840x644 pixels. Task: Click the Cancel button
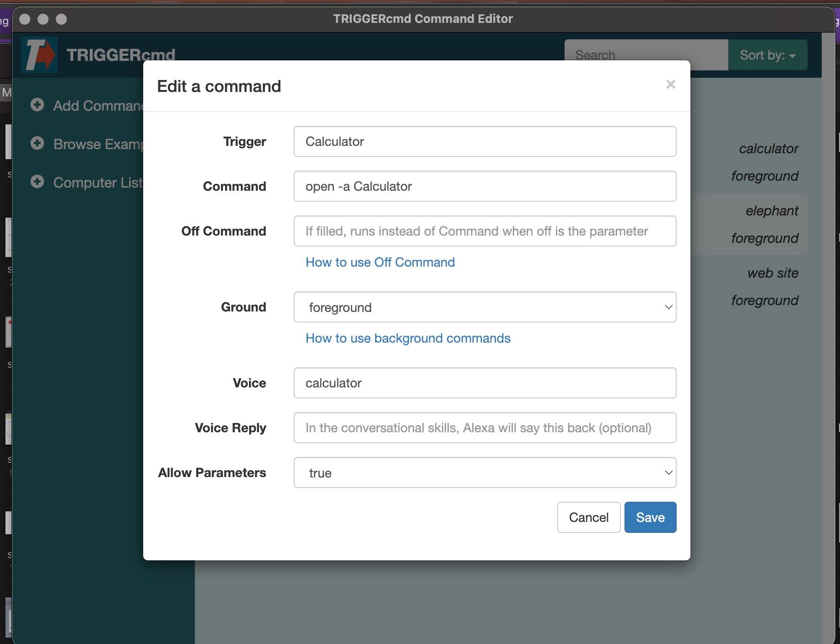588,517
